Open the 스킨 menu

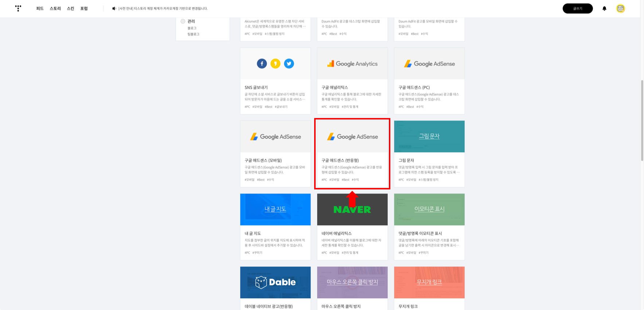(x=70, y=8)
